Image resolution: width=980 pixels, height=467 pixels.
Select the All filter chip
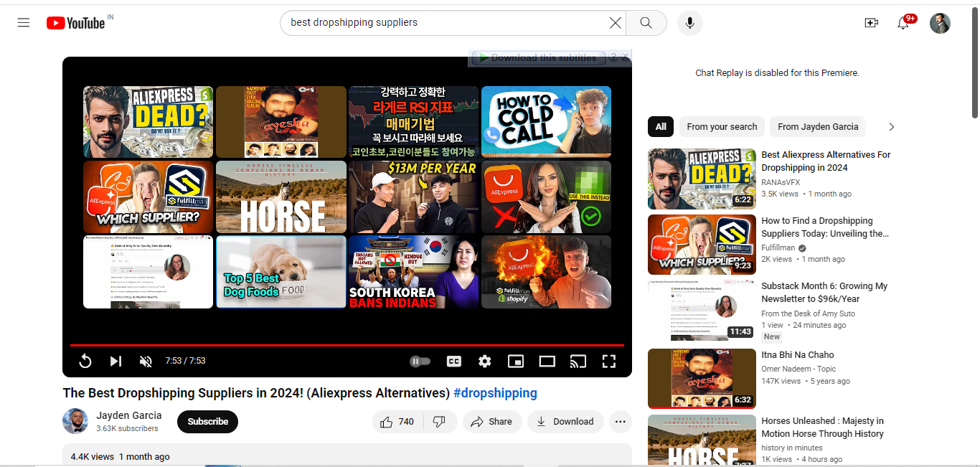click(x=661, y=127)
